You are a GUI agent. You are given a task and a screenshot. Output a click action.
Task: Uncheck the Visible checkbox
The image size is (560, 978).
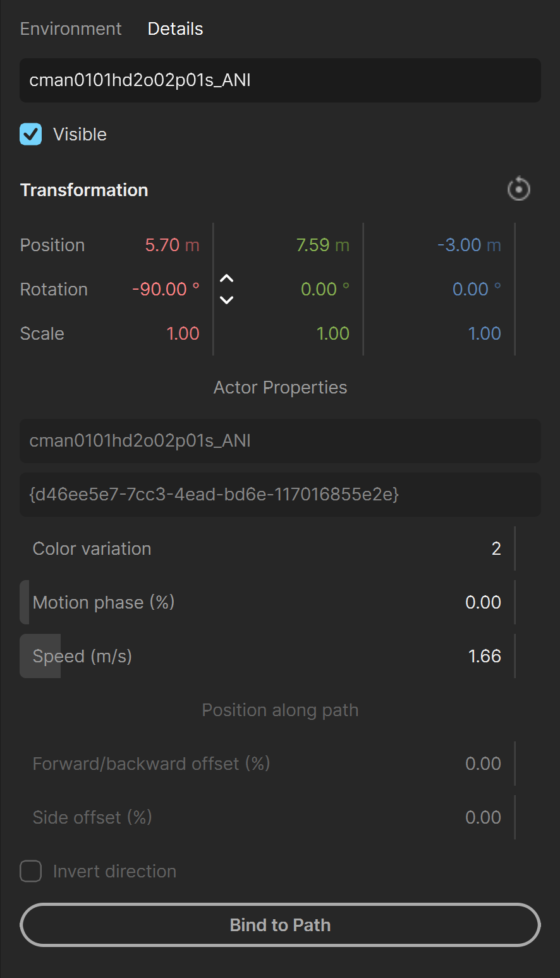coord(30,134)
